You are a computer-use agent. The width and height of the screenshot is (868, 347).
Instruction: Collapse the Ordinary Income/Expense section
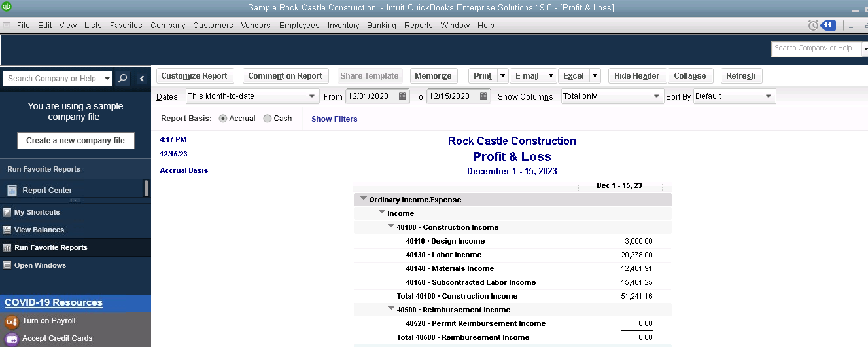point(363,199)
